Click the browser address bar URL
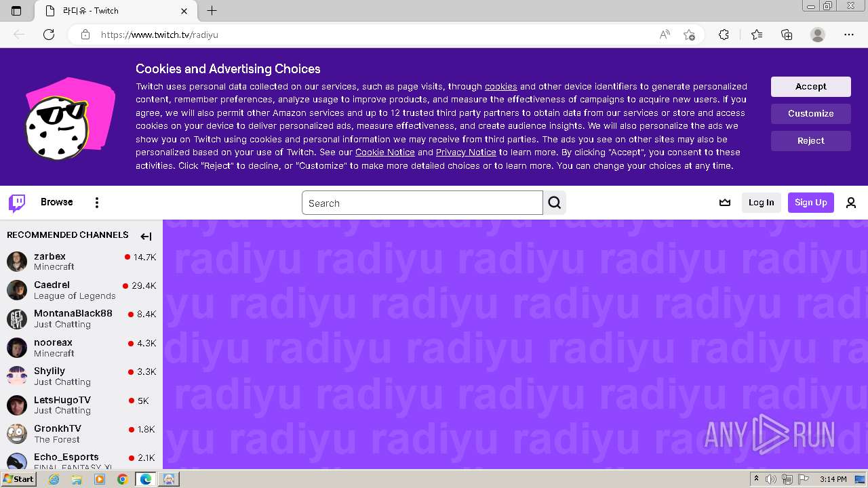This screenshot has width=868, height=488. pos(159,35)
